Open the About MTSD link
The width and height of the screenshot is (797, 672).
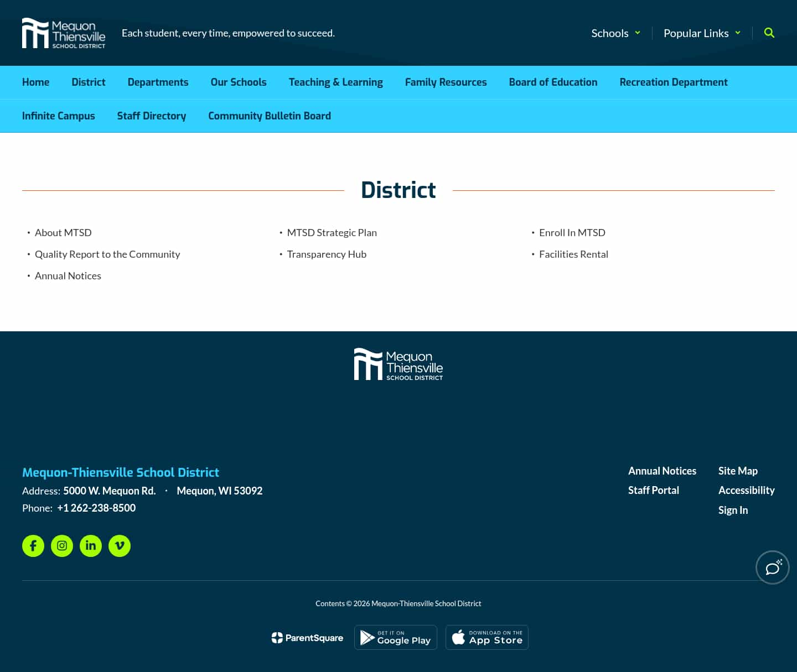pos(63,233)
